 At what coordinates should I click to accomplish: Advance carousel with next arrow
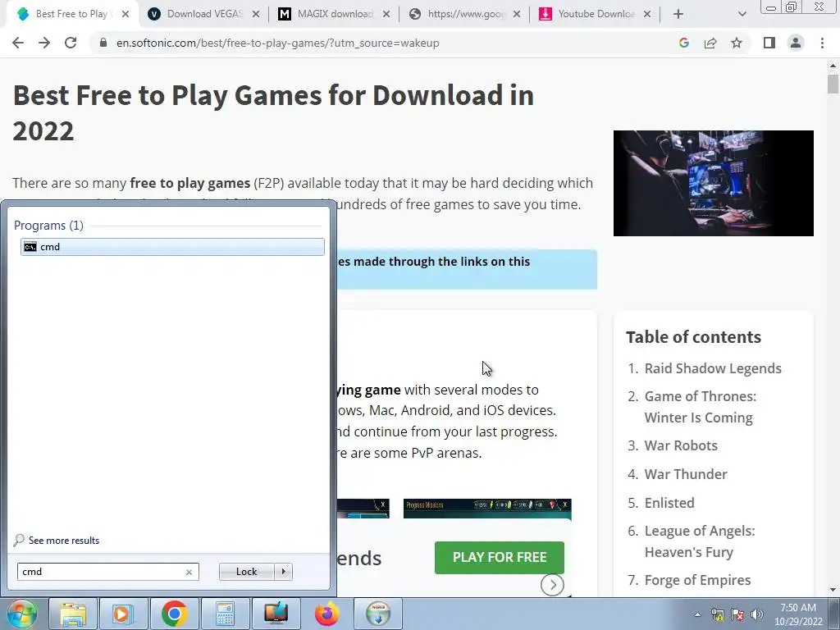552,584
